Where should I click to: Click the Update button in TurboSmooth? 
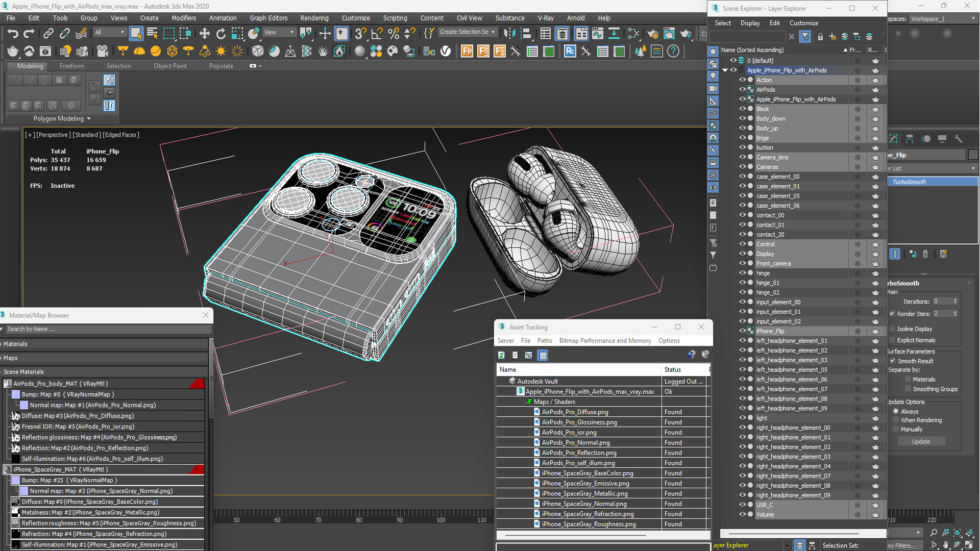click(921, 442)
